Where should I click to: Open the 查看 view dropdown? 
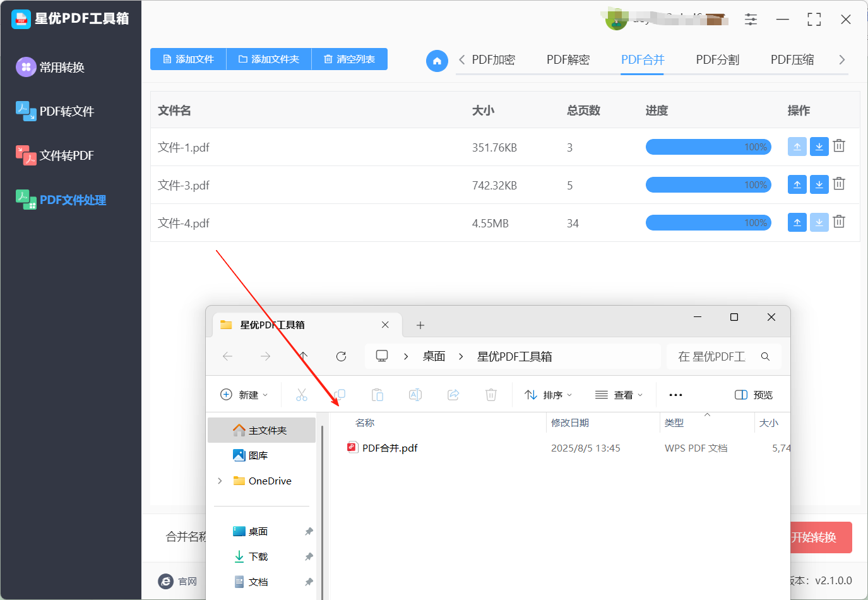(x=619, y=395)
